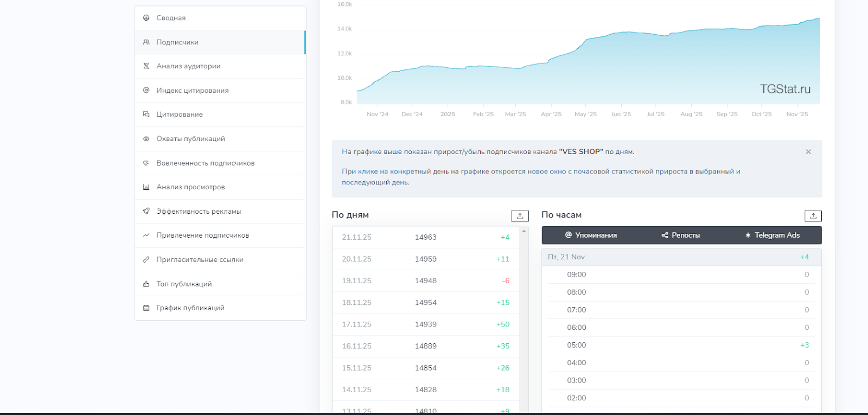Click the Сводная summary icon in sidebar
The width and height of the screenshot is (868, 415).
coord(146,18)
